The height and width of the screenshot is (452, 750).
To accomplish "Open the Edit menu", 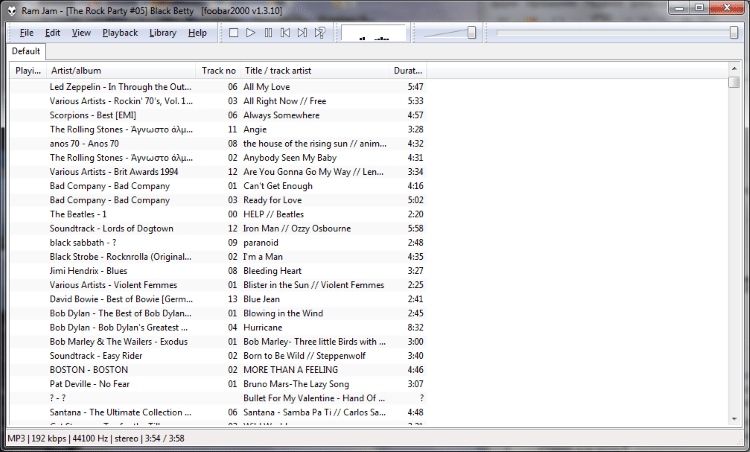I will [x=53, y=33].
